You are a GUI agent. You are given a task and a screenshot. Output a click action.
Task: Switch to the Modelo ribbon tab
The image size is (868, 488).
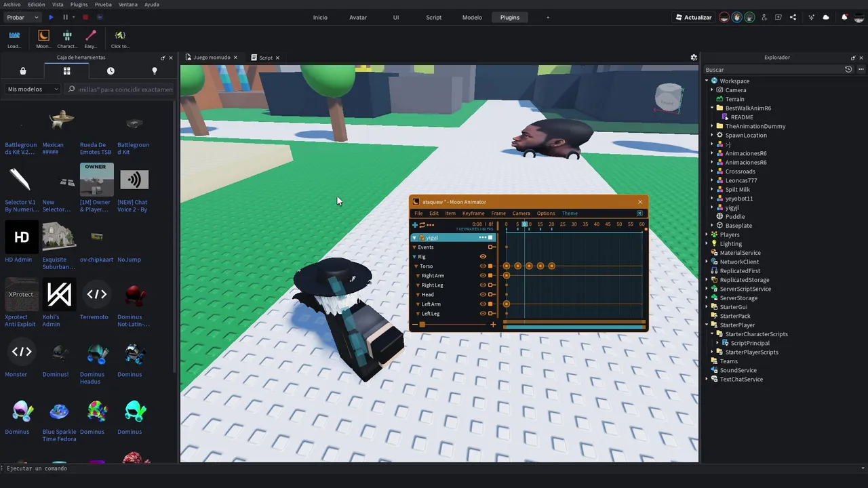(x=472, y=17)
